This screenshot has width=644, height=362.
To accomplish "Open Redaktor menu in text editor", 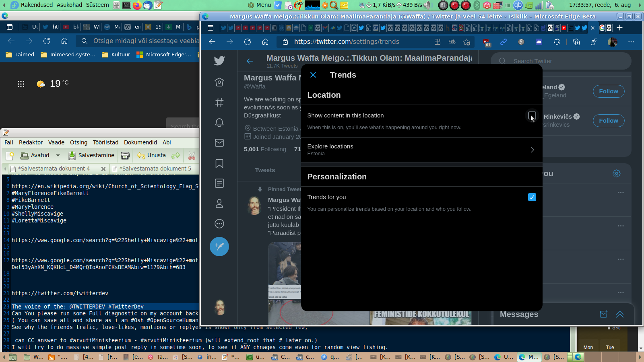I will (31, 142).
